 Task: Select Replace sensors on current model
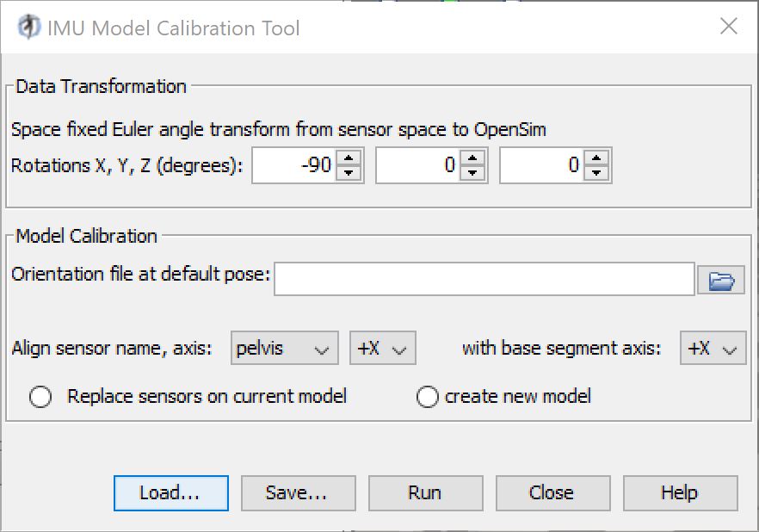pyautogui.click(x=39, y=396)
